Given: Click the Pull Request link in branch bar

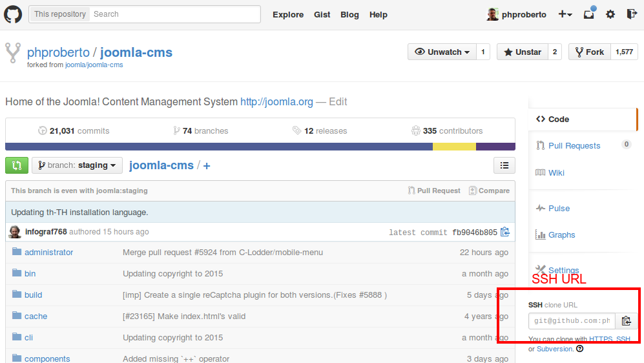Looking at the screenshot, I should click(x=434, y=191).
